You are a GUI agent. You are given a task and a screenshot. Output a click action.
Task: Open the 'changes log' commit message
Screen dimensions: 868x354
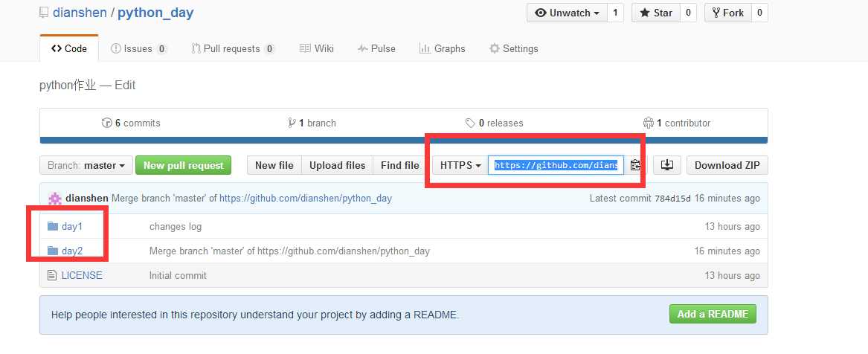pyautogui.click(x=176, y=226)
